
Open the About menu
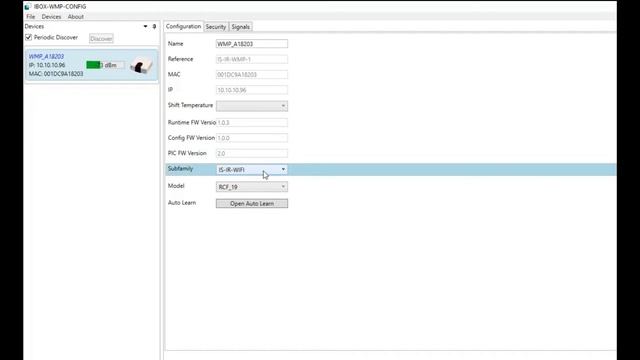click(x=76, y=17)
